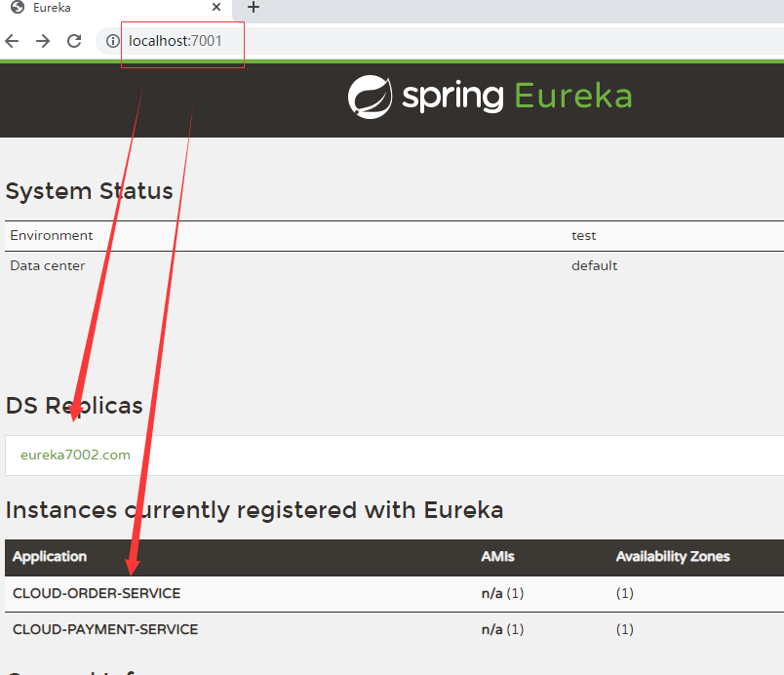Open site information icon in address bar
784x675 pixels.
(x=112, y=41)
